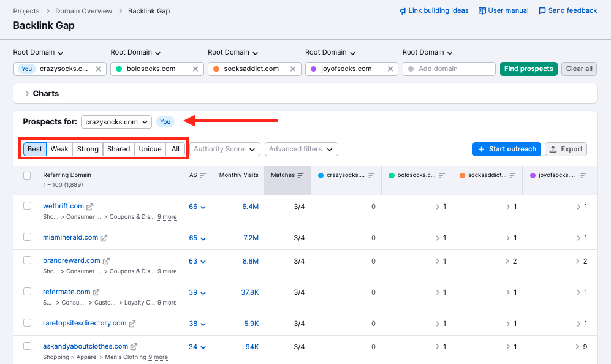Open external link icon for raretopsitesdirectory.com
Image resolution: width=611 pixels, height=364 pixels.
[x=132, y=324]
